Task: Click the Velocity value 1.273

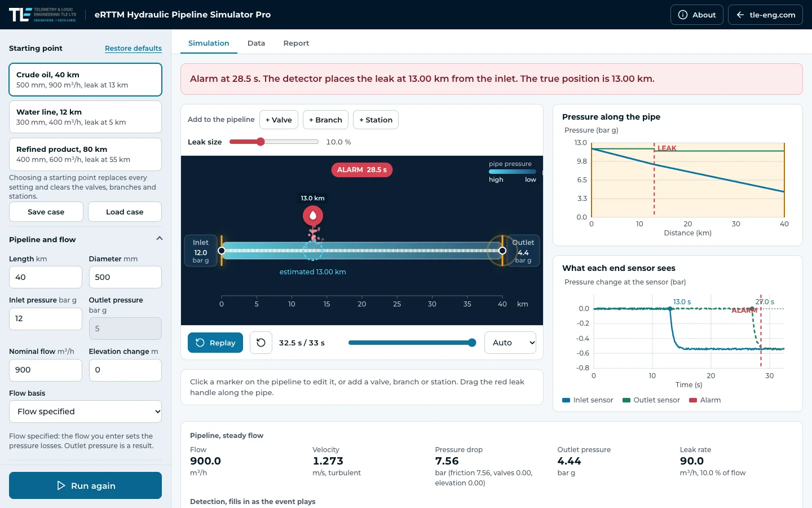Action: coord(328,461)
